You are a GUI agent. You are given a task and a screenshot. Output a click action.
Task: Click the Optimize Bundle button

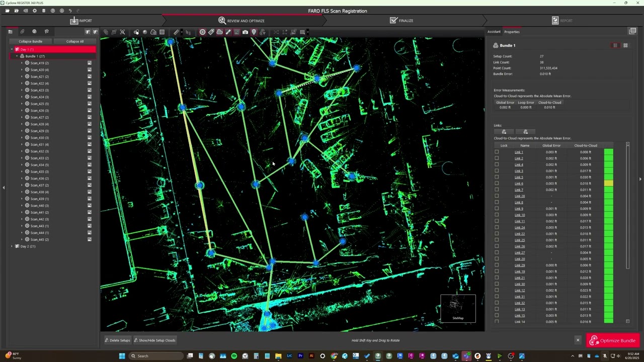613,341
